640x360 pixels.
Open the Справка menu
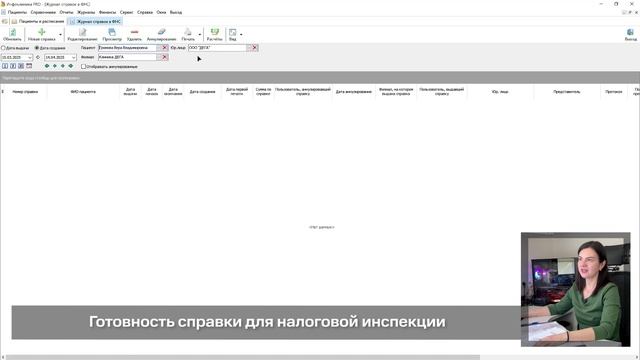pos(145,12)
